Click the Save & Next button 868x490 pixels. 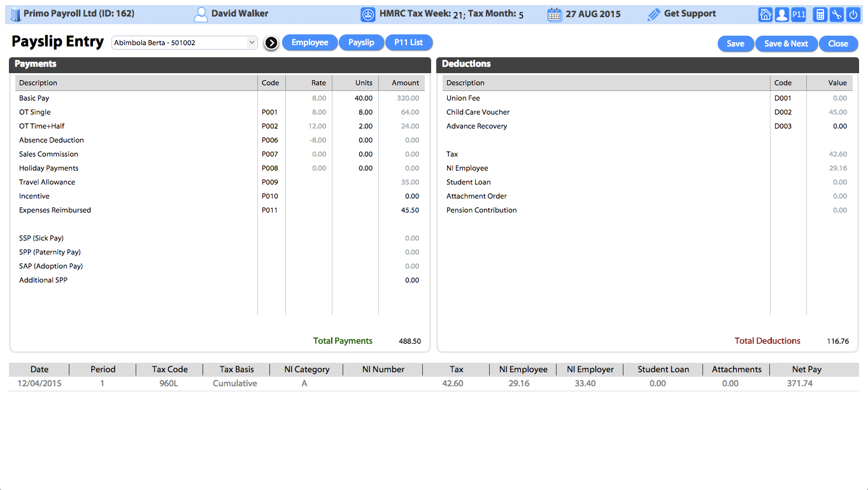tap(786, 44)
